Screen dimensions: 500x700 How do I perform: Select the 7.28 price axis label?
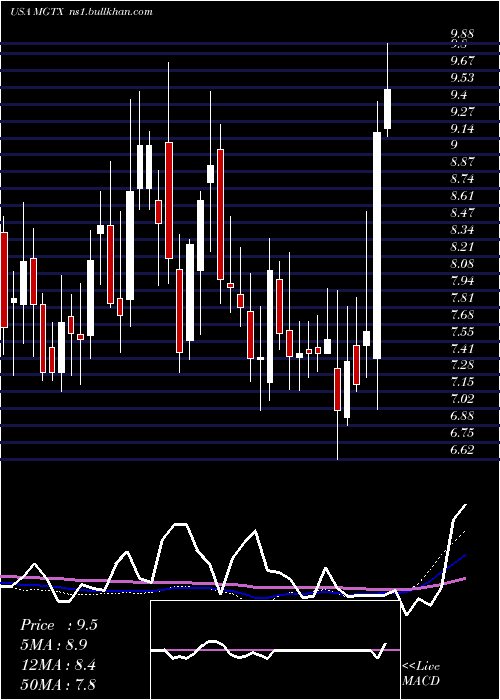(462, 366)
